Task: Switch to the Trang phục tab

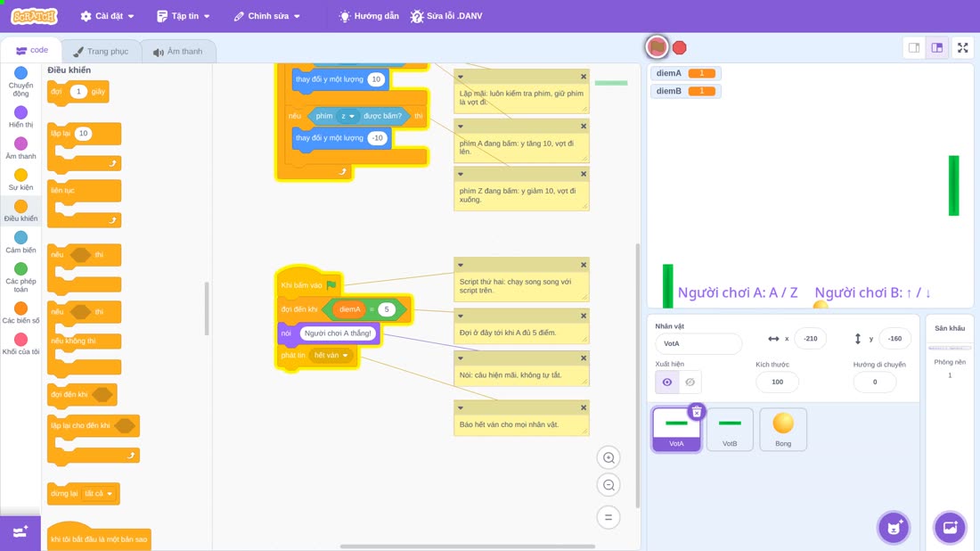Action: pos(101,52)
